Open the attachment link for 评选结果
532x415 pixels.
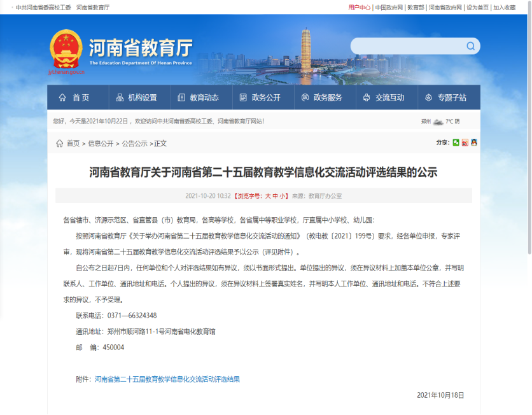[x=167, y=379]
